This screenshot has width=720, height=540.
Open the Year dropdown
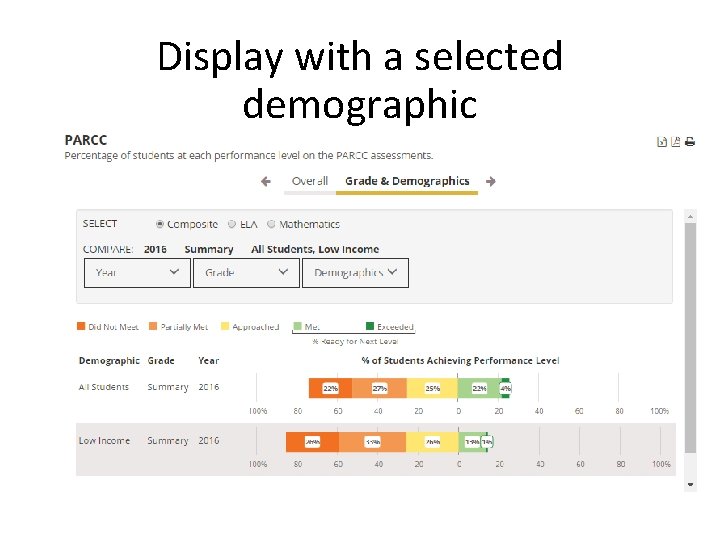tap(137, 273)
